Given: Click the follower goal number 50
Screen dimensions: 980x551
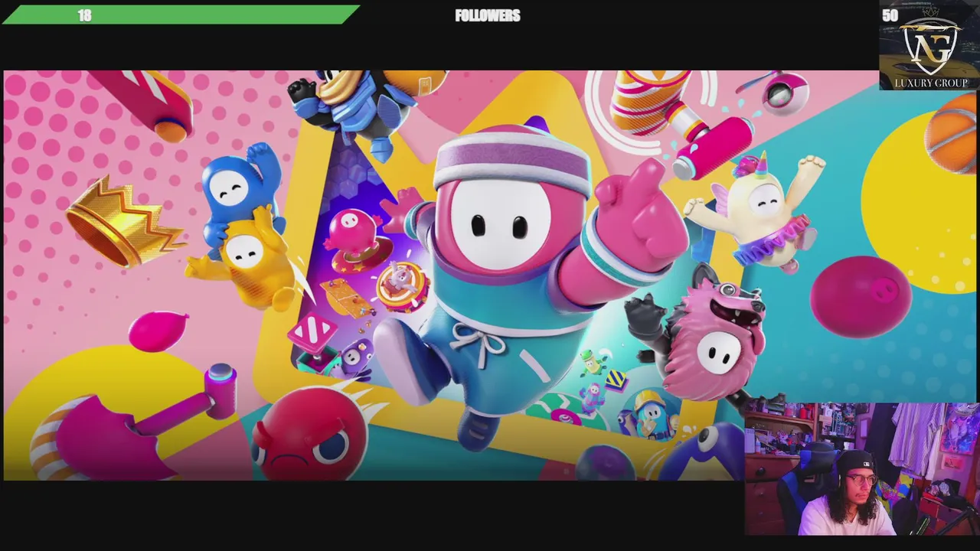Looking at the screenshot, I should 890,15.
